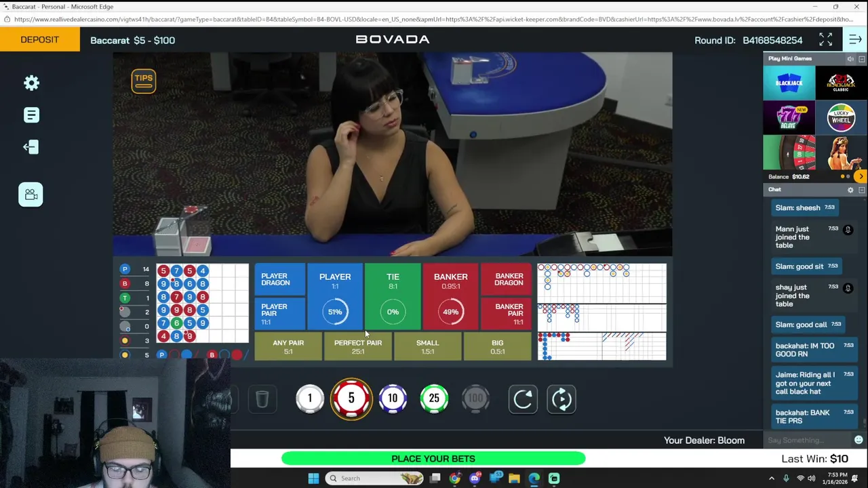Show next mini games with yellow arrow
The width and height of the screenshot is (868, 488).
[x=861, y=176]
